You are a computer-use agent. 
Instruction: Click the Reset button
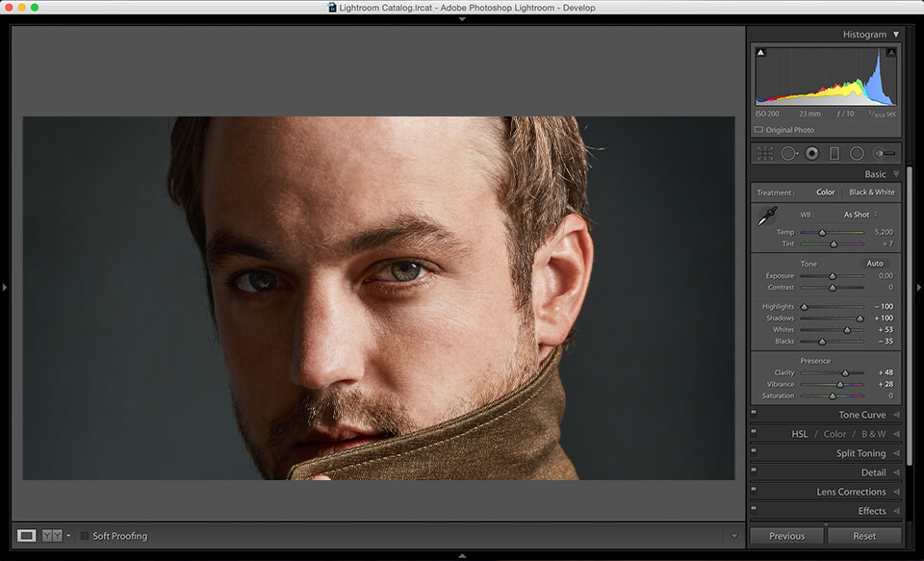[864, 536]
